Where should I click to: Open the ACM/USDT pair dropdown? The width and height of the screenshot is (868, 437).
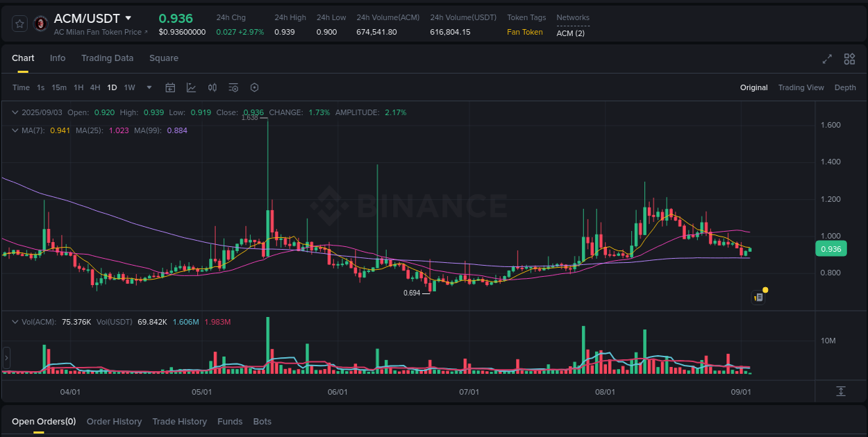point(129,18)
